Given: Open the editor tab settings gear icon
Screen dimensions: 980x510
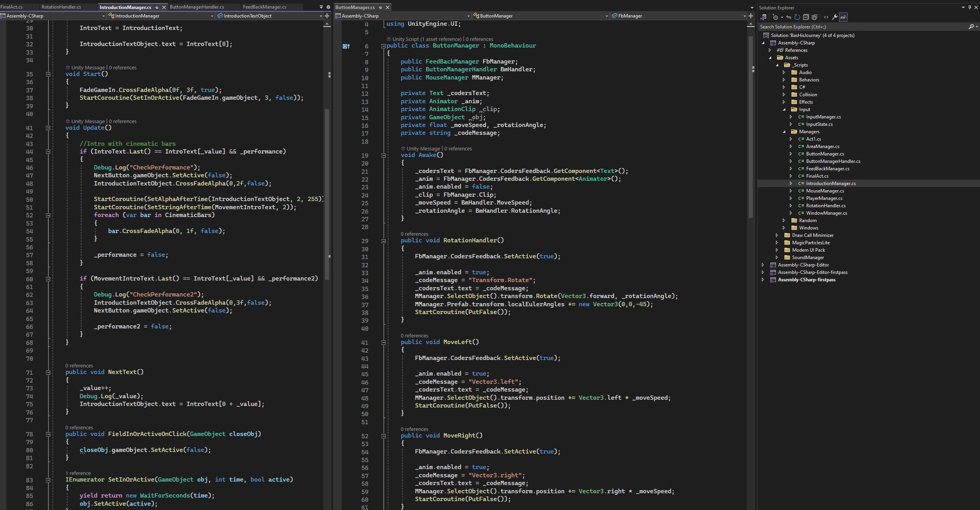Looking at the screenshot, I should [328, 7].
